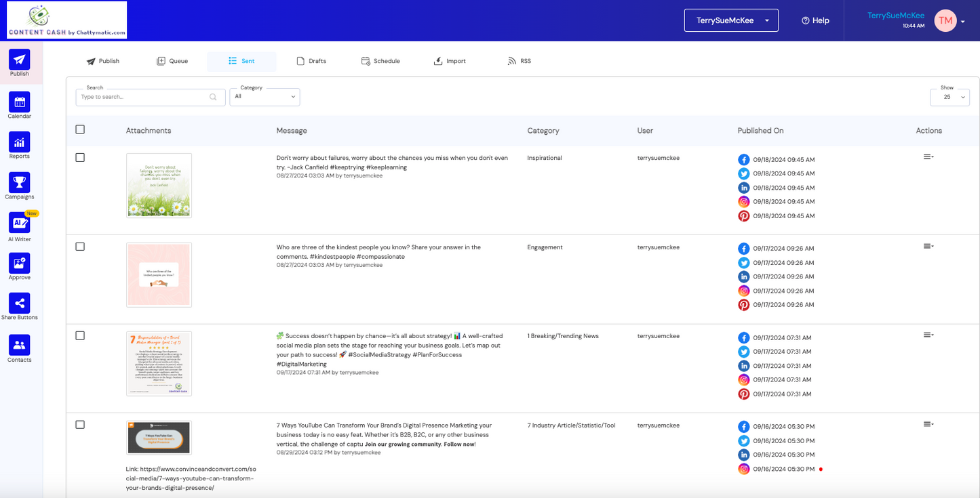Expand the Category filter dropdown
The height and width of the screenshot is (498, 980).
coord(264,97)
